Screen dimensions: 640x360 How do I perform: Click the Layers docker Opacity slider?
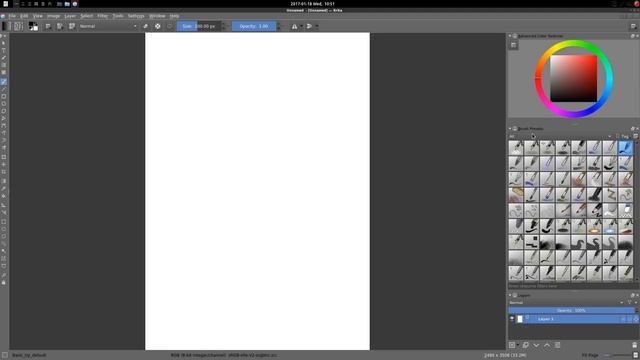tap(571, 311)
